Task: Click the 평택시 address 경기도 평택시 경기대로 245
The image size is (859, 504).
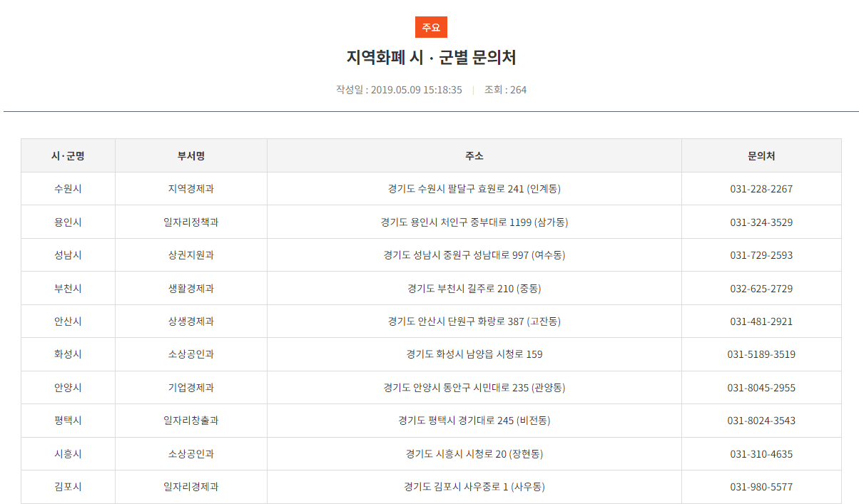Action: [x=473, y=421]
